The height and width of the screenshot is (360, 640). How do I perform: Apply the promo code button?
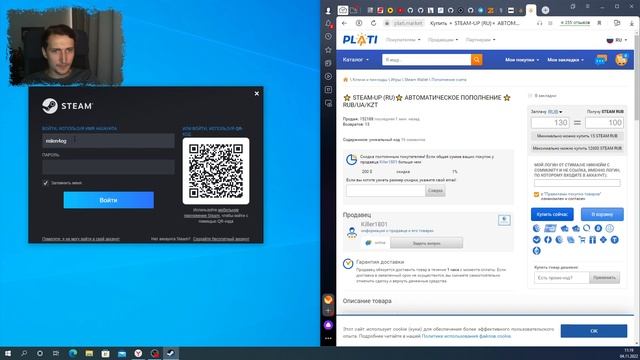coord(604,278)
